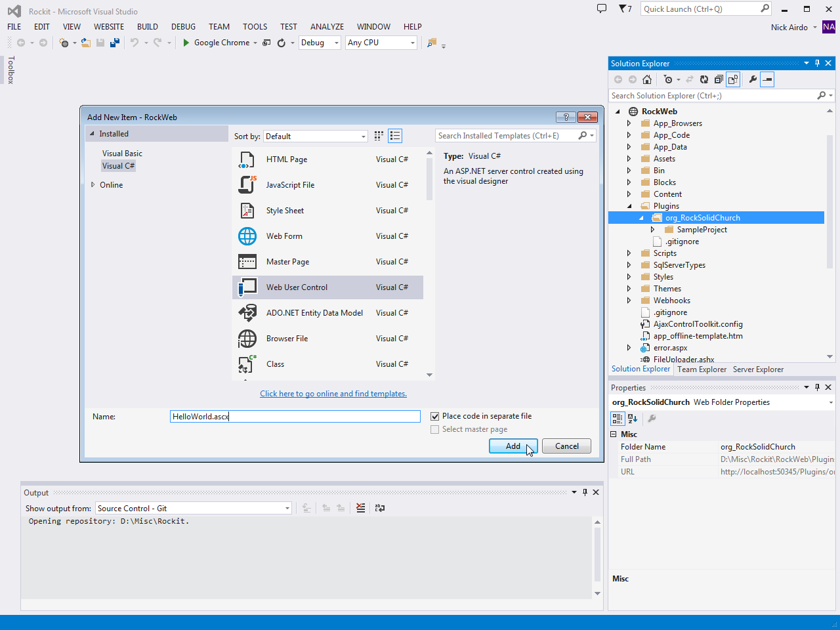Viewport: 840px width, 630px height.
Task: Collapse the Installed templates node
Action: coord(92,134)
